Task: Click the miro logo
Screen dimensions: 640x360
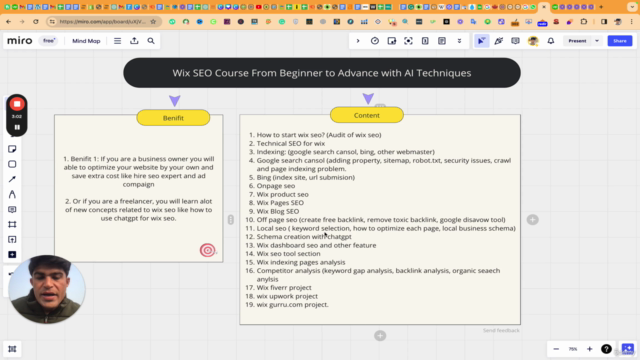Action: pos(20,41)
